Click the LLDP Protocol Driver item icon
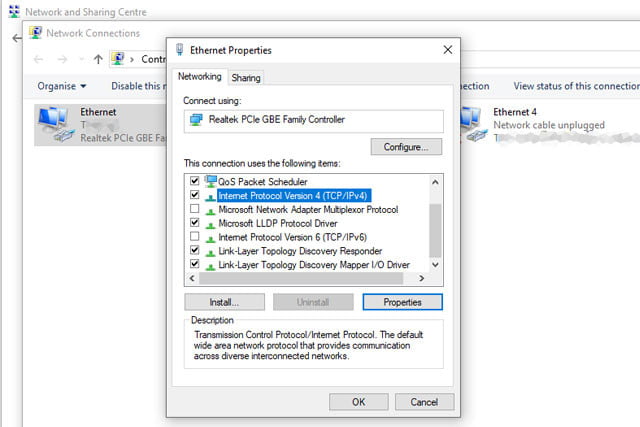 click(x=210, y=225)
